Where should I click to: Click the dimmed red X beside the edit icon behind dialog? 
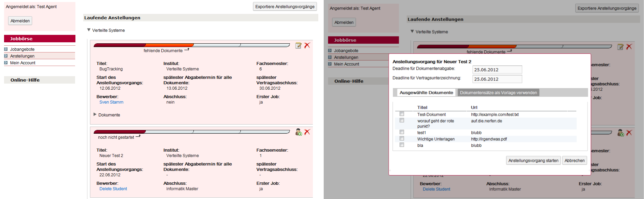point(629,47)
